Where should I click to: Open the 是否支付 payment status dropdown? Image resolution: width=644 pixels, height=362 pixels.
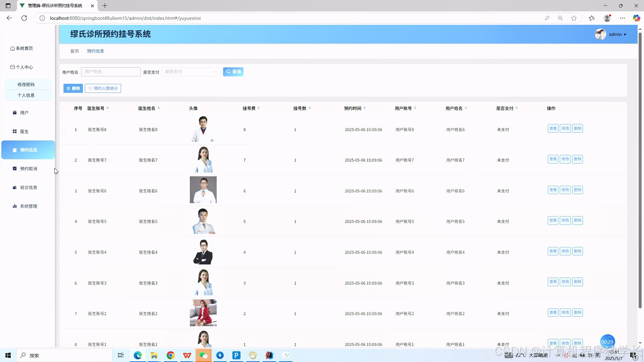191,72
